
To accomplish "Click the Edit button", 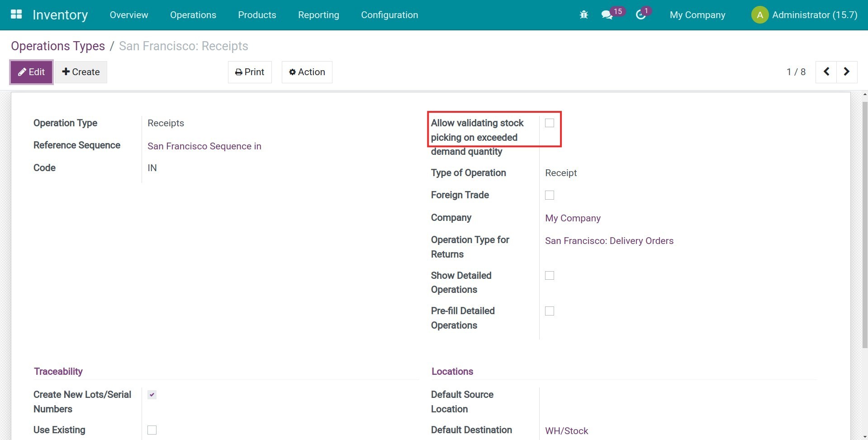I will pos(31,72).
